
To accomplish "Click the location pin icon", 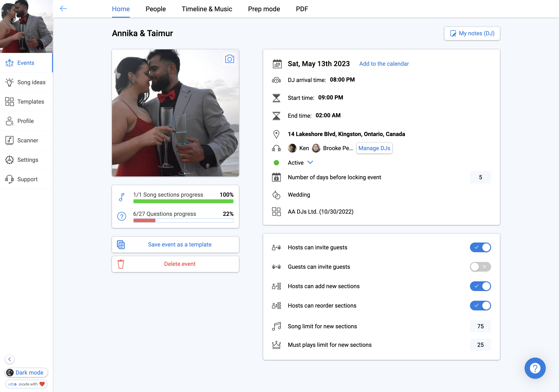I will [x=276, y=134].
